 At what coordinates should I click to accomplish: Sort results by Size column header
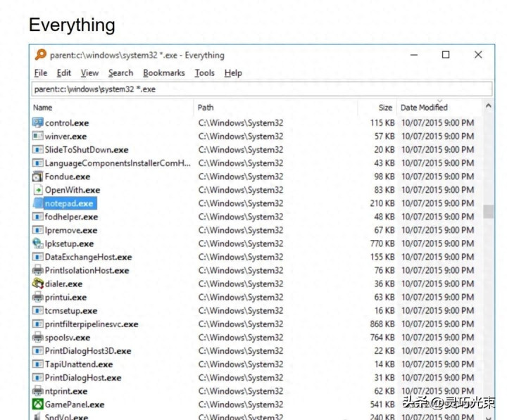pyautogui.click(x=385, y=108)
